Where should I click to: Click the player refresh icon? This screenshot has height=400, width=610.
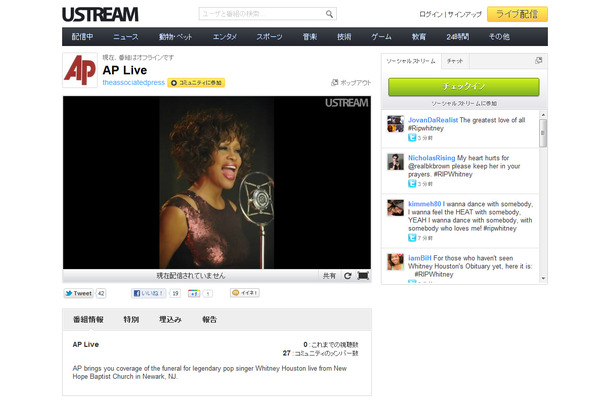pyautogui.click(x=348, y=275)
